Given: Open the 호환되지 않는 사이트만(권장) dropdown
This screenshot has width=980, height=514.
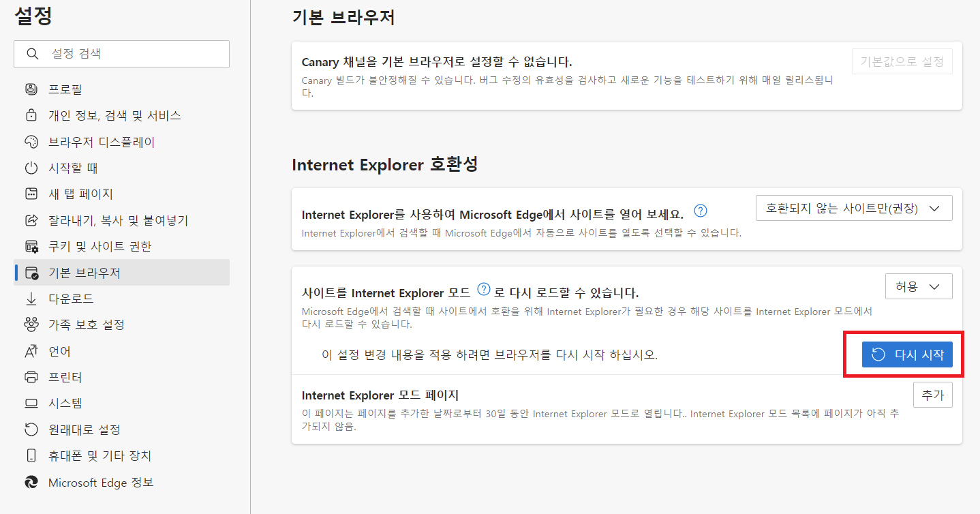Looking at the screenshot, I should (854, 209).
